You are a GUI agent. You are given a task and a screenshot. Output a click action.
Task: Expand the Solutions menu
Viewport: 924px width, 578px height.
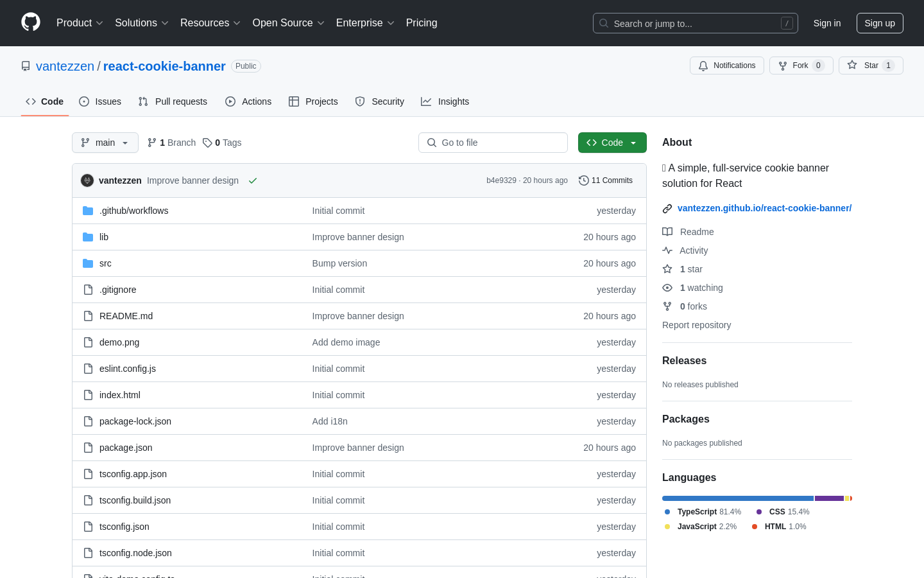point(142,23)
